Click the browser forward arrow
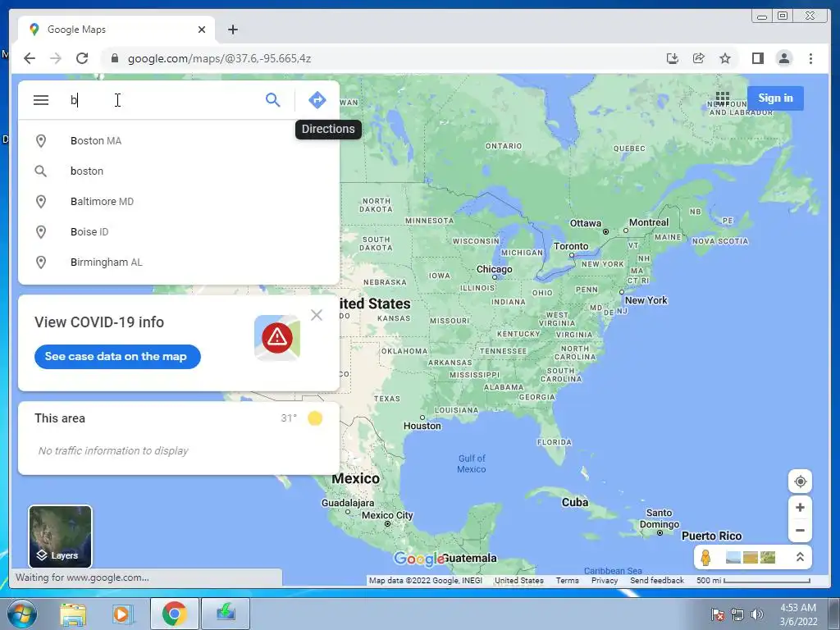Screen dimensions: 840x630 [x=56, y=58]
